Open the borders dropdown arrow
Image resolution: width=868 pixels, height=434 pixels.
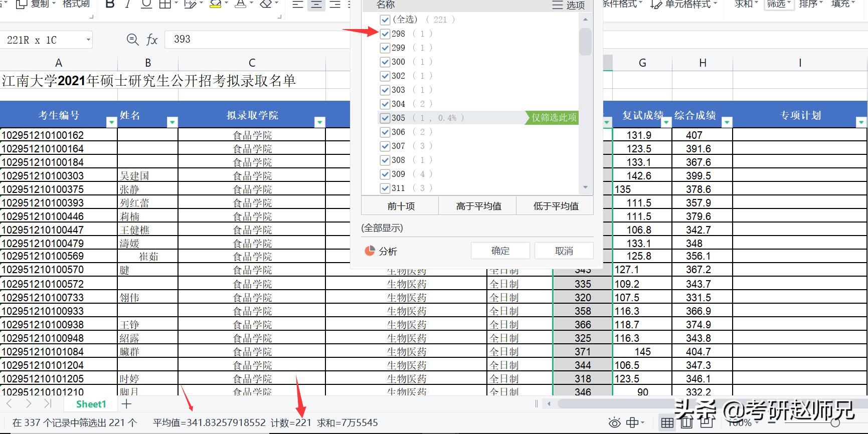pos(176,4)
